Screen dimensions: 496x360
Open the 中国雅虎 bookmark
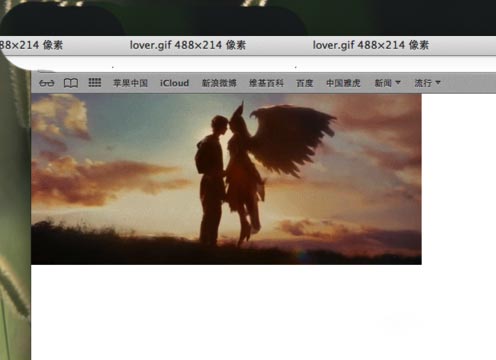point(343,83)
